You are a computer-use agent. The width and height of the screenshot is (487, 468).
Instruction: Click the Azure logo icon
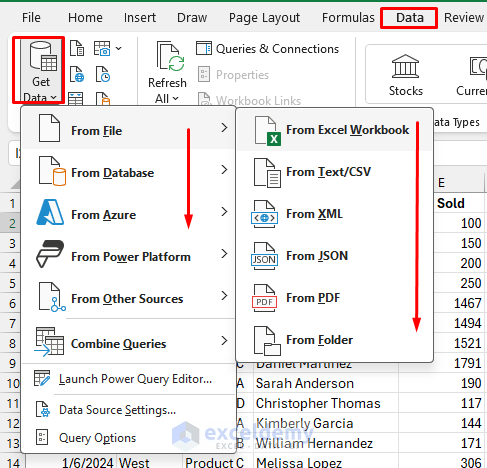point(50,212)
